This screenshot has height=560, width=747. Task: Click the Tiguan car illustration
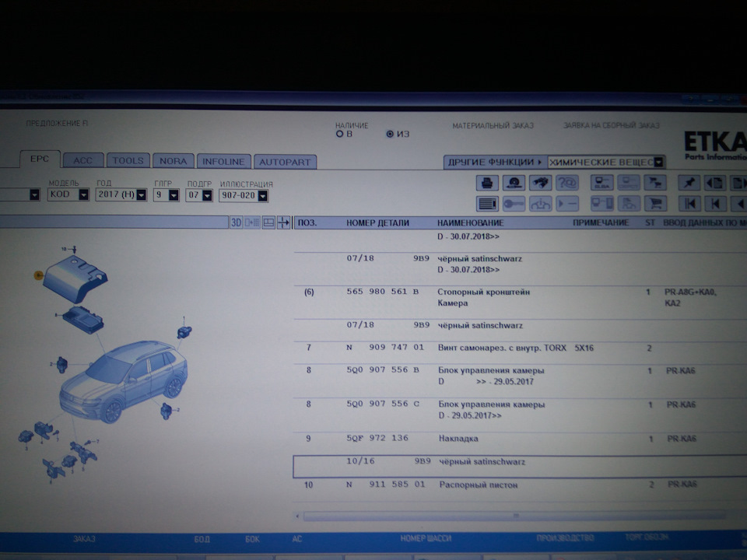(x=124, y=381)
